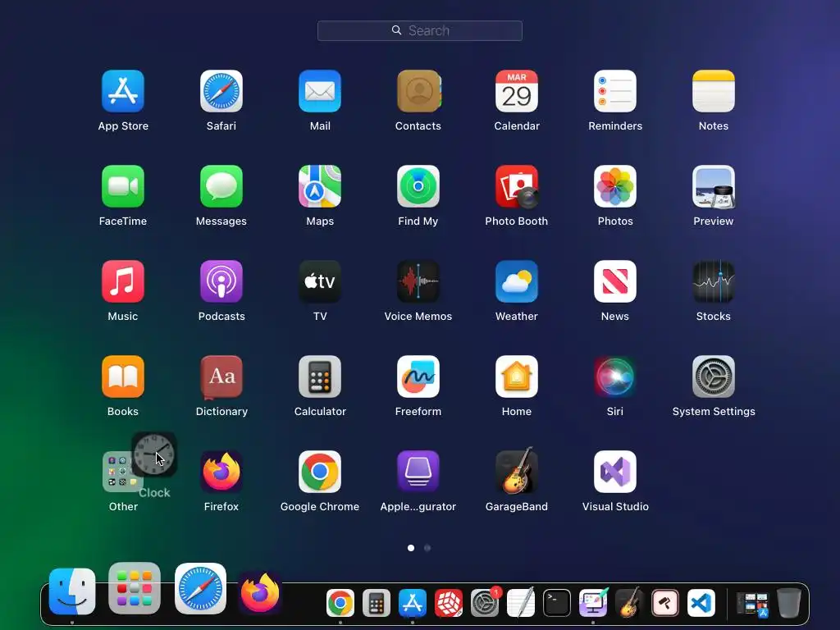Open App Store from the Dock

[413, 603]
